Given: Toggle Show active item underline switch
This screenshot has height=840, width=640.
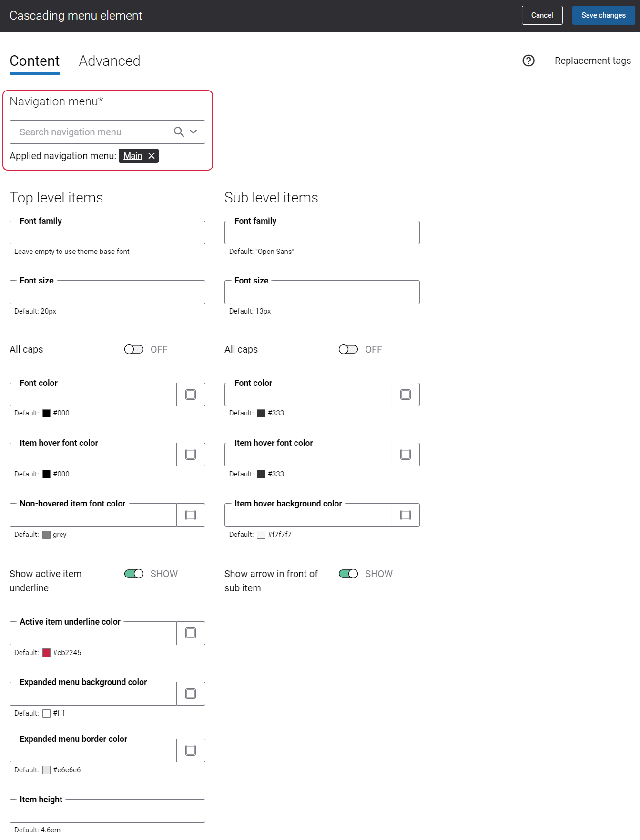Looking at the screenshot, I should pyautogui.click(x=134, y=574).
